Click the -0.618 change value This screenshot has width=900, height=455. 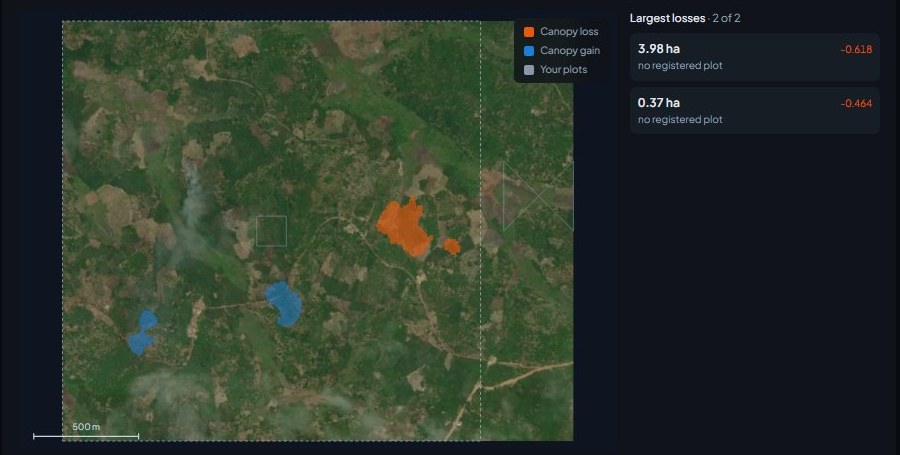(856, 49)
